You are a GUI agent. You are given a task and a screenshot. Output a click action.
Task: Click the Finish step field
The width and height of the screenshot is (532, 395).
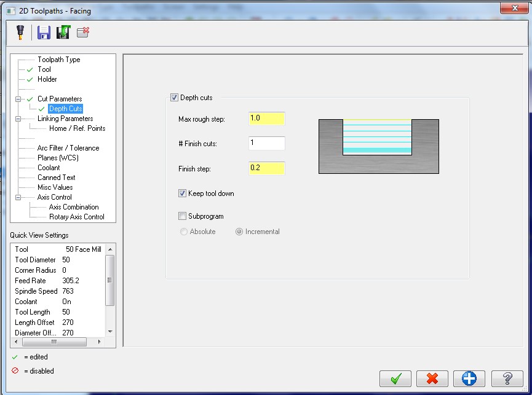(267, 168)
